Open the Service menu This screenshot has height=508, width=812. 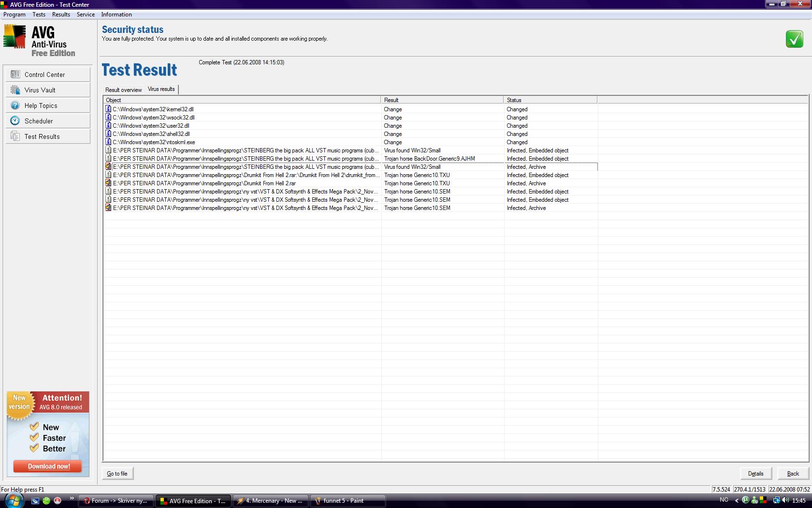[x=86, y=15]
